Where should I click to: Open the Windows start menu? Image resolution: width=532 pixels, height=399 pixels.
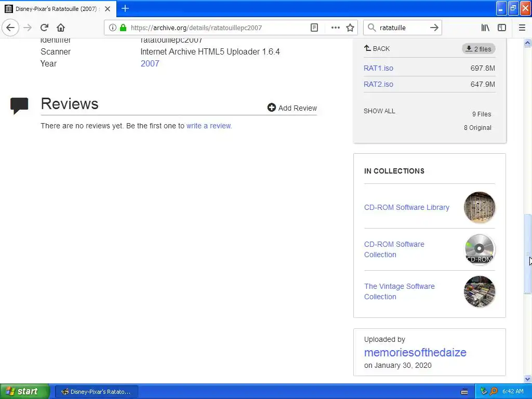(x=24, y=392)
